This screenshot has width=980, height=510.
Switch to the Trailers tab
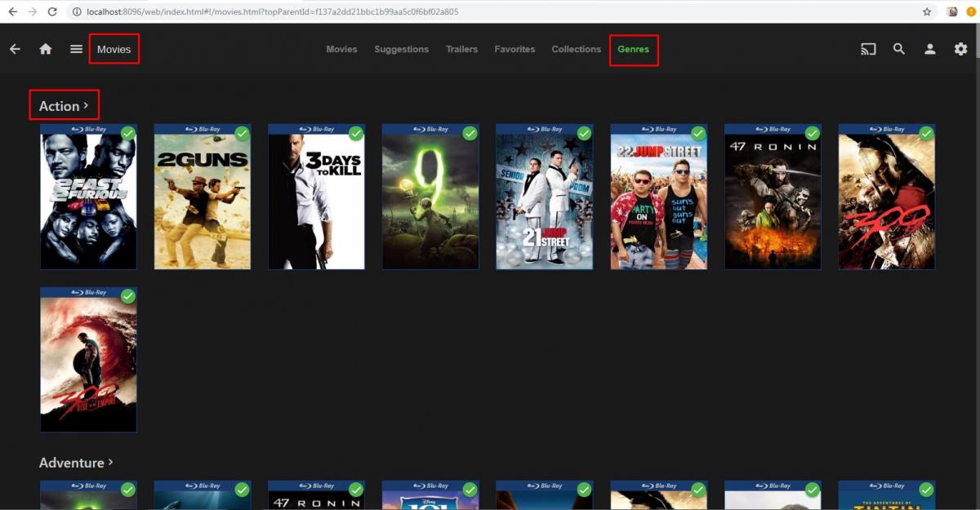pyautogui.click(x=461, y=49)
